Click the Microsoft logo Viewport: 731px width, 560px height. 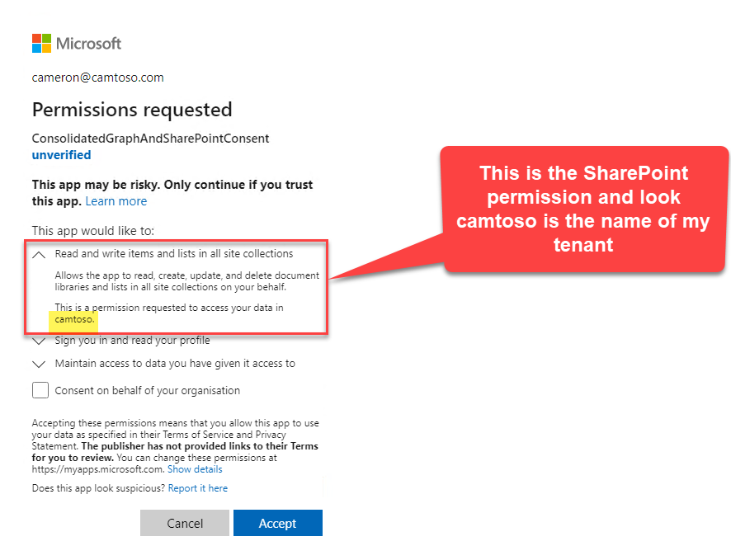coord(77,43)
